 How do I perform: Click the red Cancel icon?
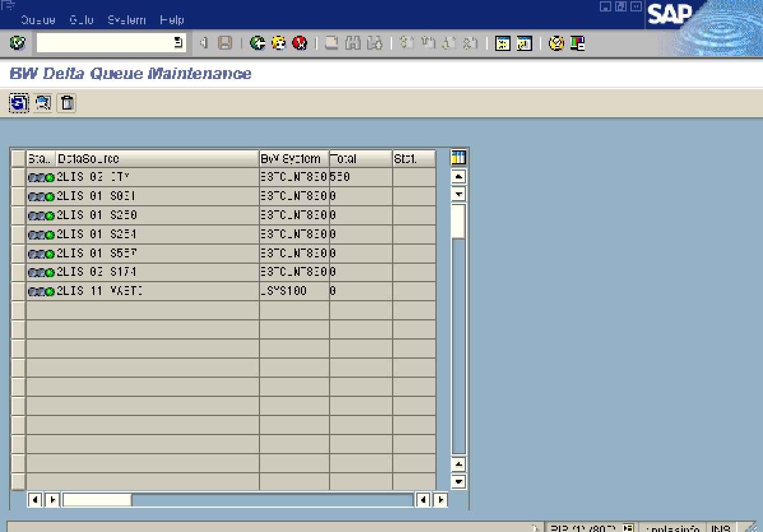300,43
